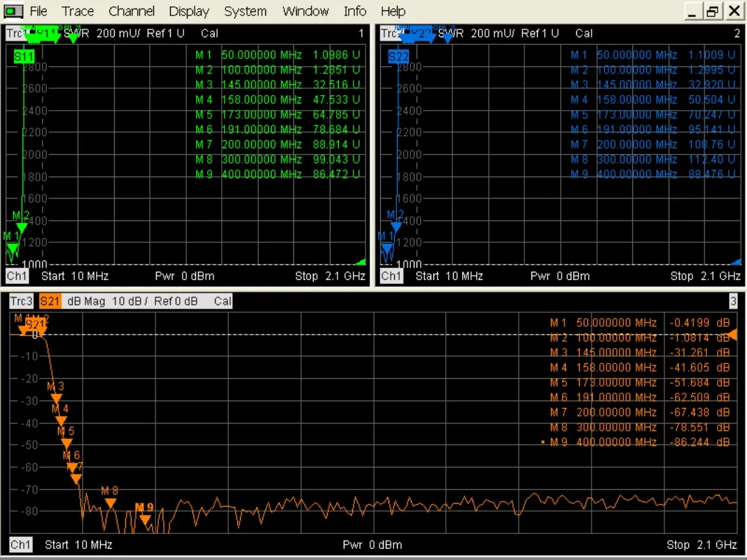
Task: Click S11 marker value 99.043 U
Action: tap(336, 159)
